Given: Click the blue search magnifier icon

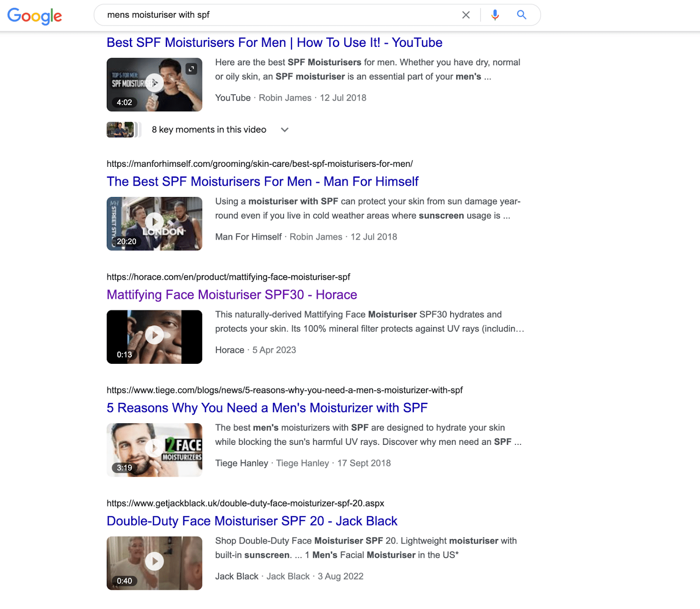Looking at the screenshot, I should (x=521, y=15).
